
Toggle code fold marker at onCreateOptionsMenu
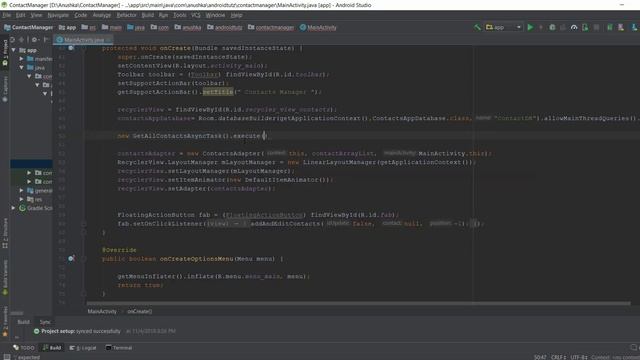pos(83,258)
